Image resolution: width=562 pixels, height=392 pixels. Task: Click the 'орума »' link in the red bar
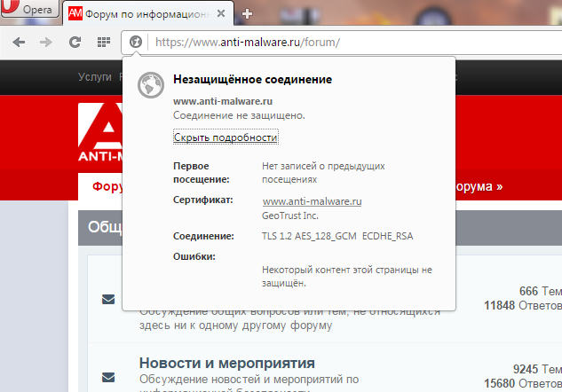point(479,186)
